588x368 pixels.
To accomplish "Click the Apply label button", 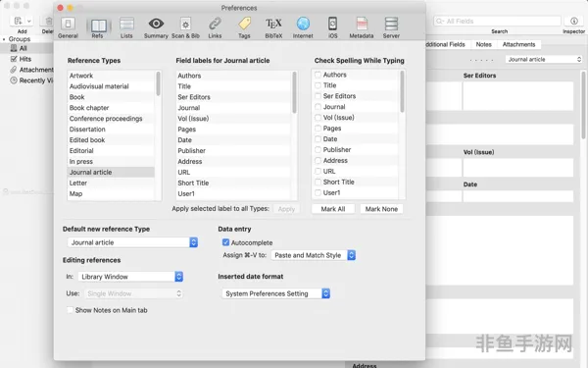I will [286, 209].
